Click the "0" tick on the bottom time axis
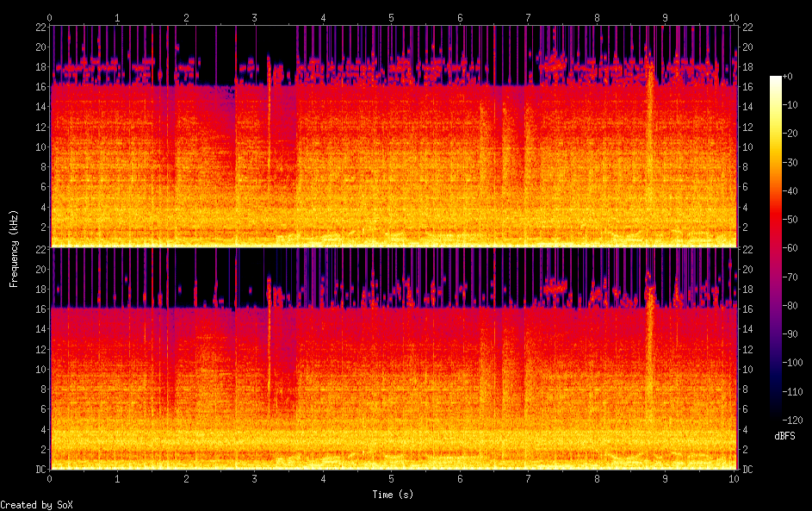The width and height of the screenshot is (812, 511). pyautogui.click(x=50, y=477)
